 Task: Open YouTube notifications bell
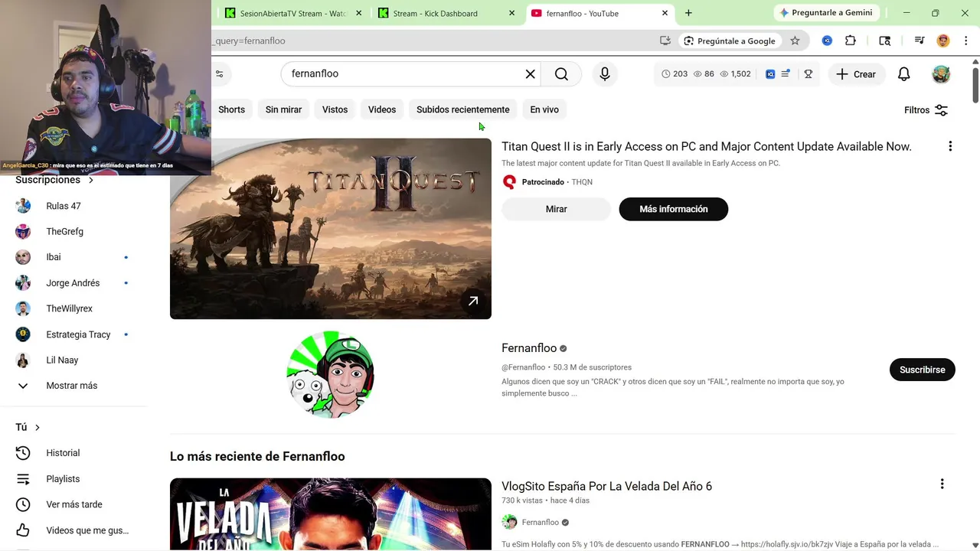(x=903, y=74)
